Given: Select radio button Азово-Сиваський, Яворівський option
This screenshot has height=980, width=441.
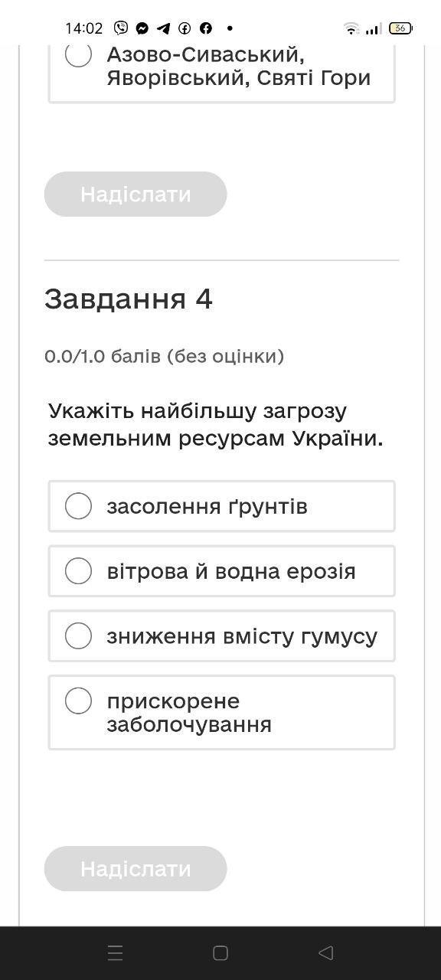Looking at the screenshot, I should 78,54.
